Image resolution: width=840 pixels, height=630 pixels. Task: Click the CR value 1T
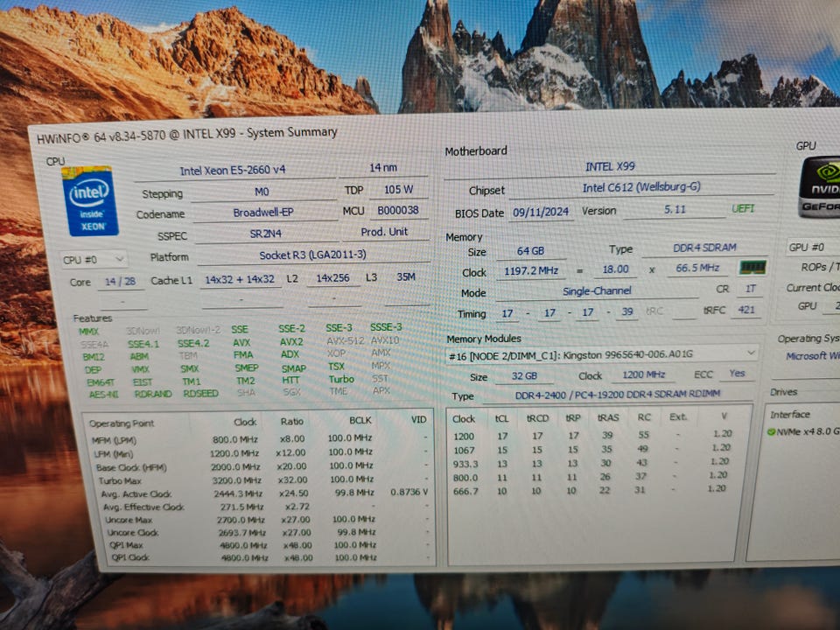click(750, 290)
